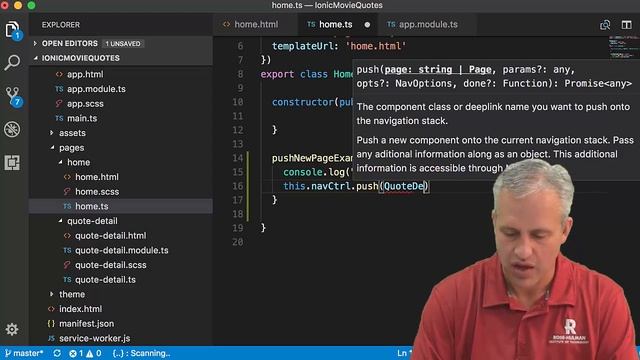640x360 pixels.
Task: Open quote-detail.scss file
Action: click(x=110, y=265)
